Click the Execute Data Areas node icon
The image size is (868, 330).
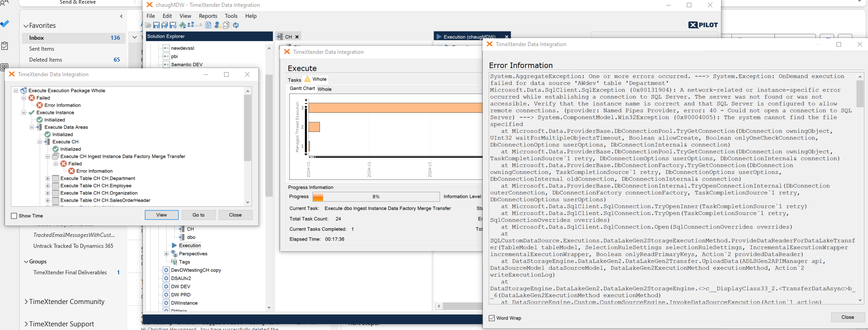point(40,127)
